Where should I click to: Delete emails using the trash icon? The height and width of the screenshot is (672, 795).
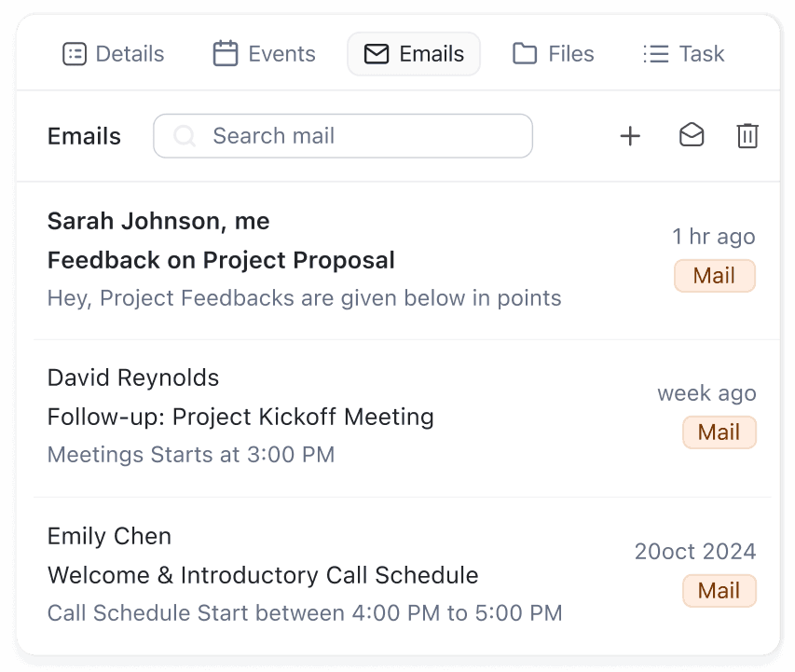tap(747, 135)
